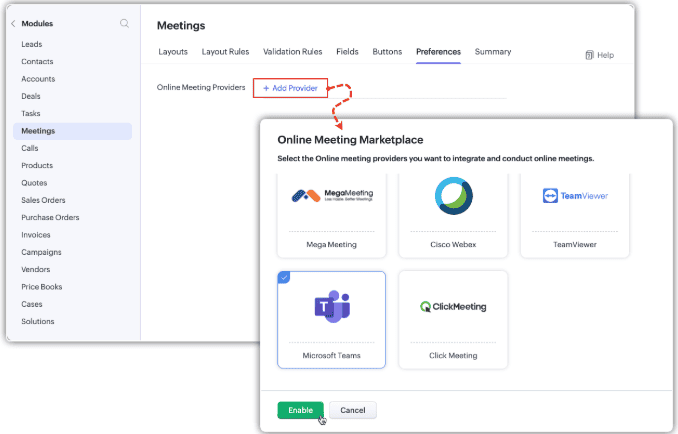Open the Leads module in sidebar
The height and width of the screenshot is (434, 678).
[x=32, y=44]
